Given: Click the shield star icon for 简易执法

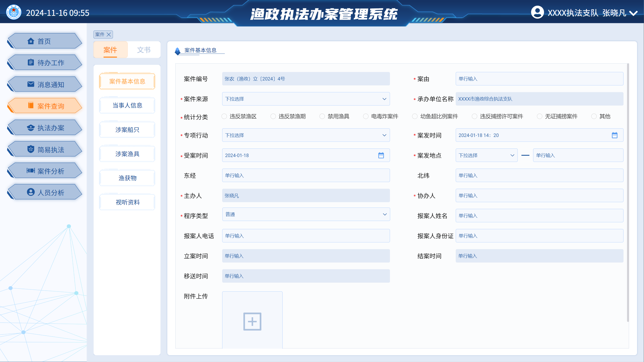Looking at the screenshot, I should [x=31, y=149].
